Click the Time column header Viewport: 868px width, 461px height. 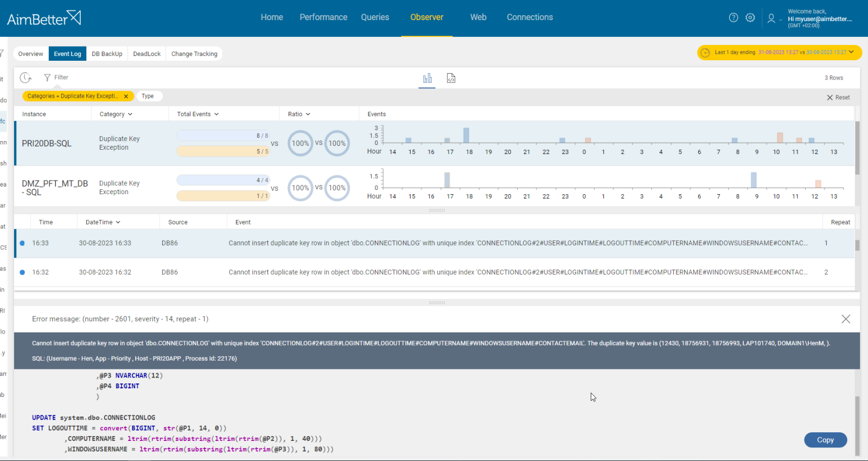tap(46, 222)
